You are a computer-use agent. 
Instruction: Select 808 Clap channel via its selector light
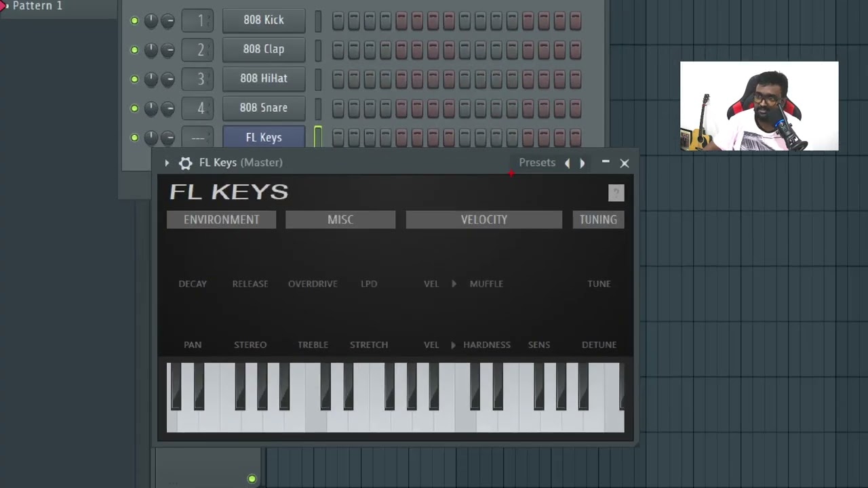click(318, 49)
